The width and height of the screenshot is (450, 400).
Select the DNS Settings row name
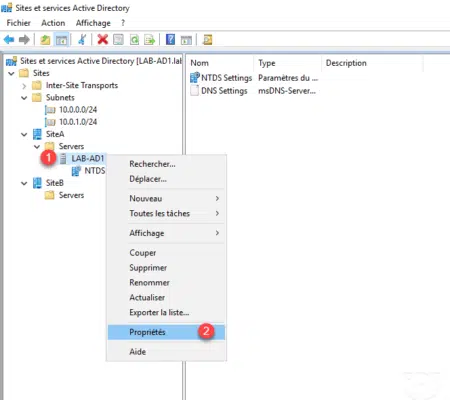tap(224, 91)
